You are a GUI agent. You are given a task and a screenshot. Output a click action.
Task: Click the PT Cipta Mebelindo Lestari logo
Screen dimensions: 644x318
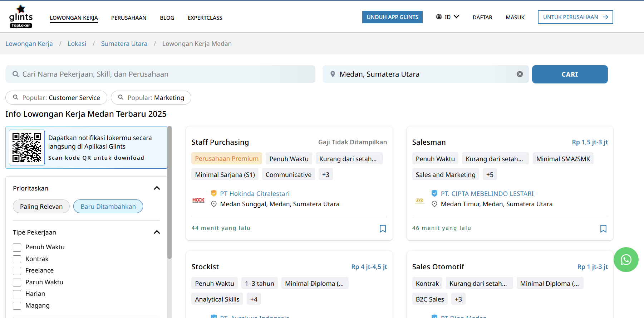click(x=419, y=200)
